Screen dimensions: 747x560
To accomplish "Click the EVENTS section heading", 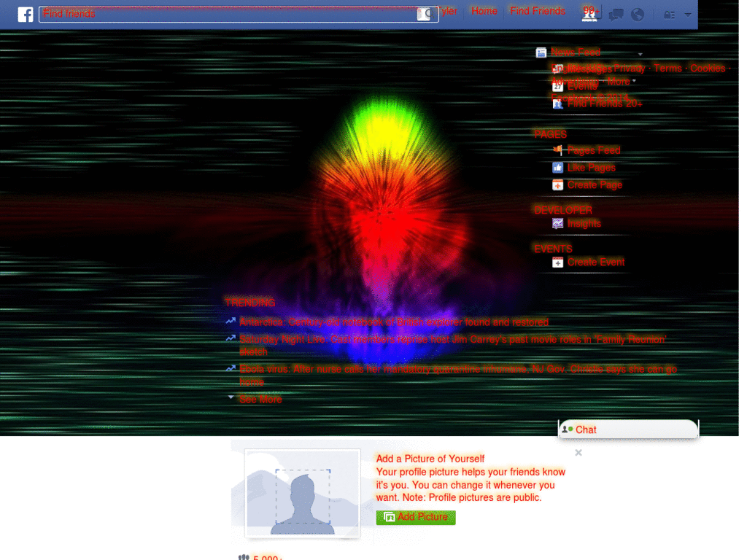I will click(x=553, y=249).
